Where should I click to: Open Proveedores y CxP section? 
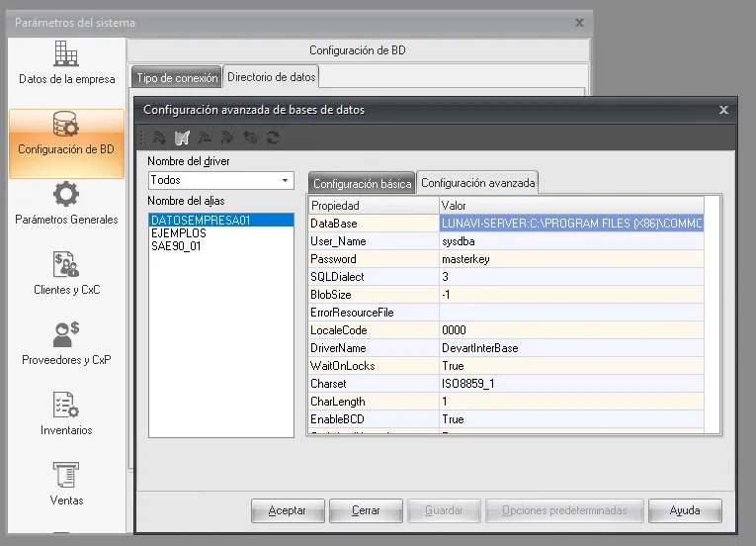click(66, 344)
